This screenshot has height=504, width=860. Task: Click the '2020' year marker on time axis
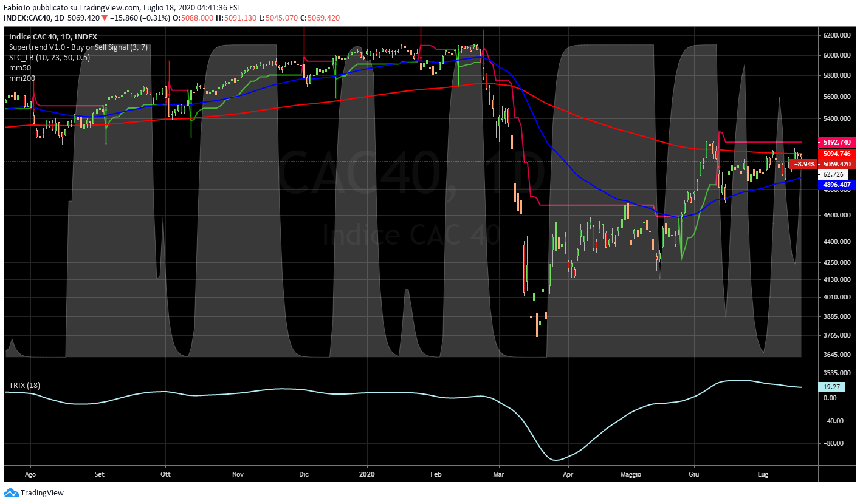click(x=368, y=473)
